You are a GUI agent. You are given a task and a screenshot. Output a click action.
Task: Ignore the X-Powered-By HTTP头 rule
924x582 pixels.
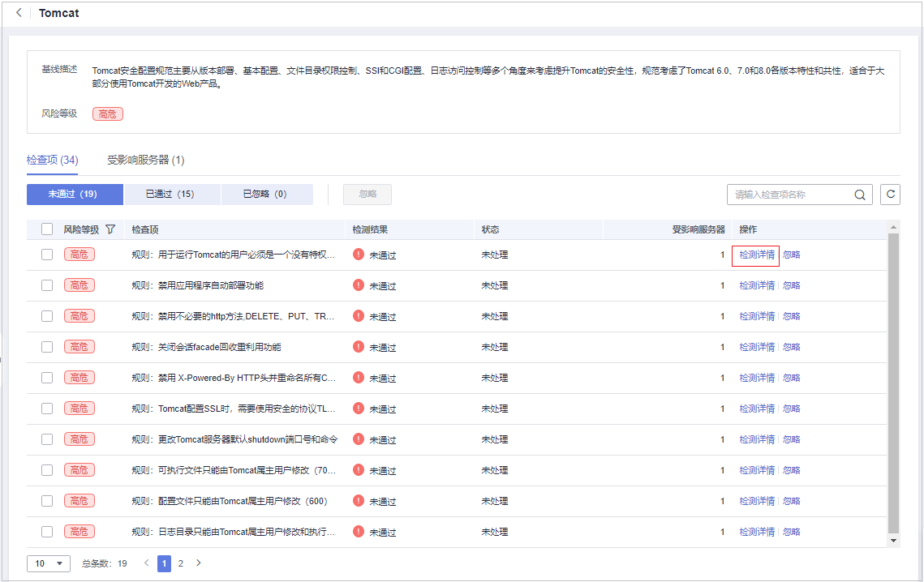click(792, 379)
